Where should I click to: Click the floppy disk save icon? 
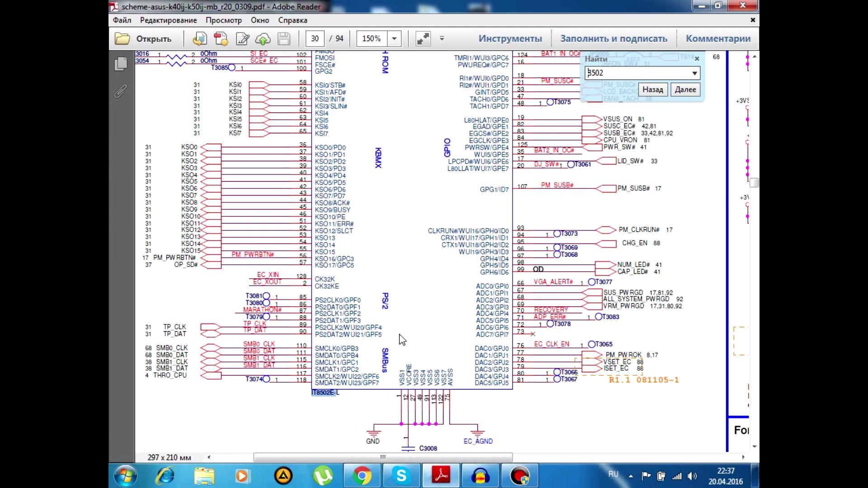pos(284,39)
